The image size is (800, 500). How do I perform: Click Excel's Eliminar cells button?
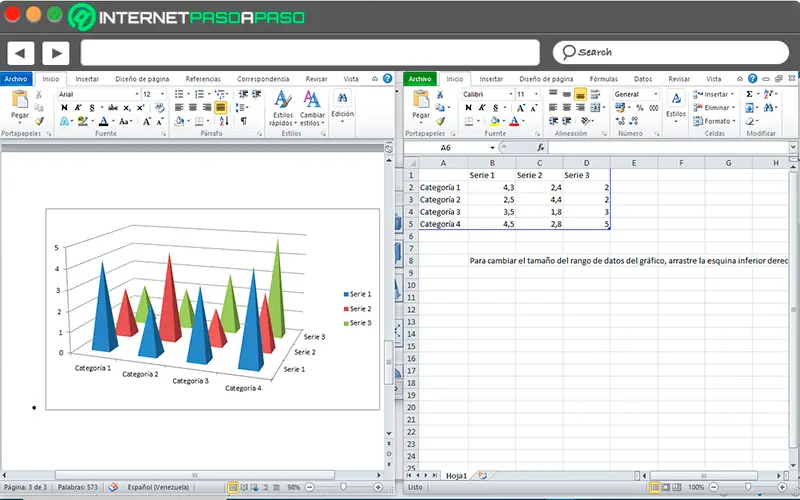(715, 107)
